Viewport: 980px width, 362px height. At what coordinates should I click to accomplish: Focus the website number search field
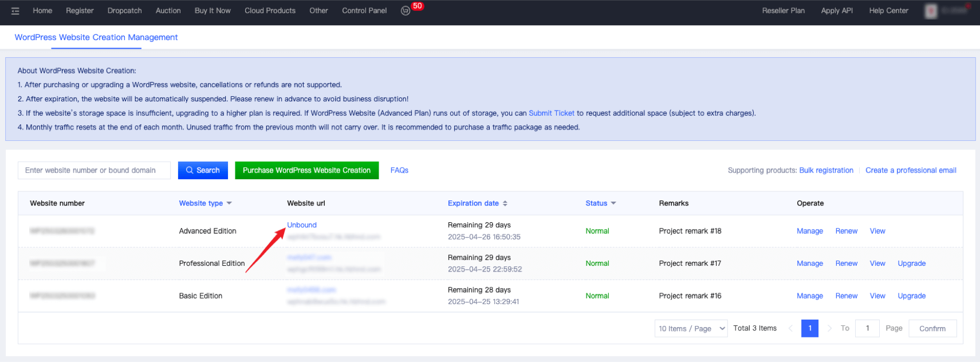[95, 170]
